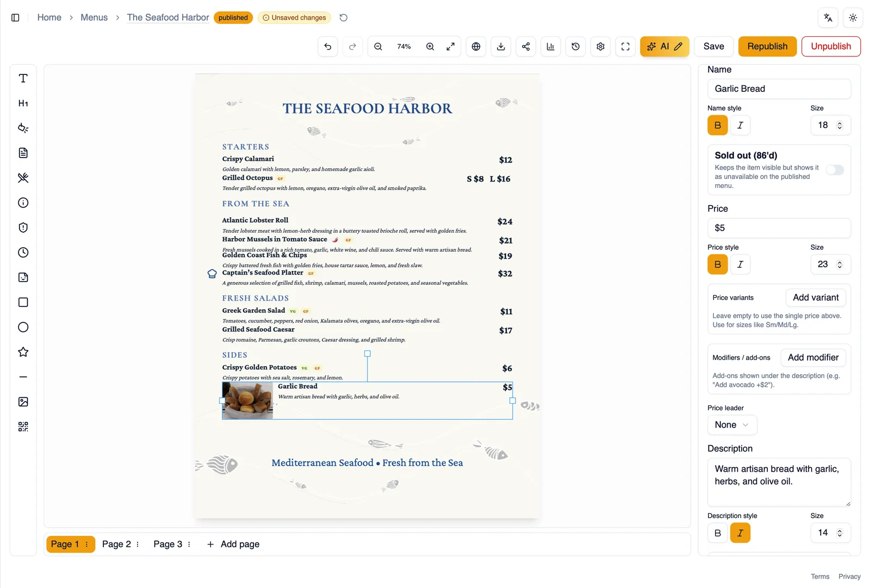Open the share icon
Screen dimensions: 870x588
point(526,47)
